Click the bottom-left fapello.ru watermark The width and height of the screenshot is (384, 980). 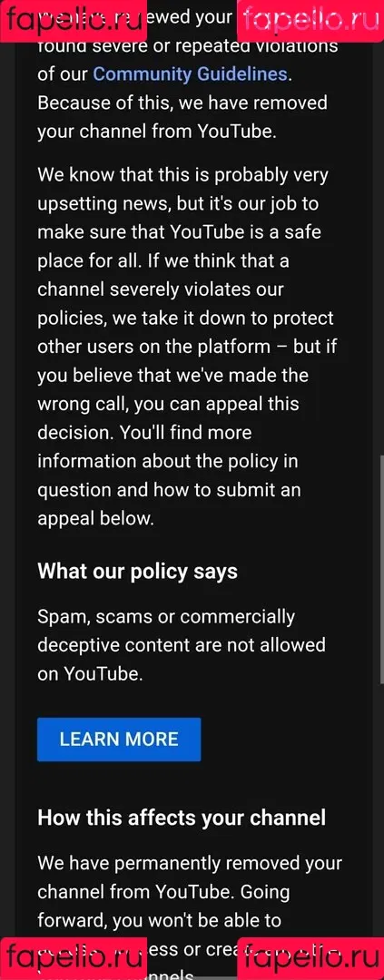point(74,959)
